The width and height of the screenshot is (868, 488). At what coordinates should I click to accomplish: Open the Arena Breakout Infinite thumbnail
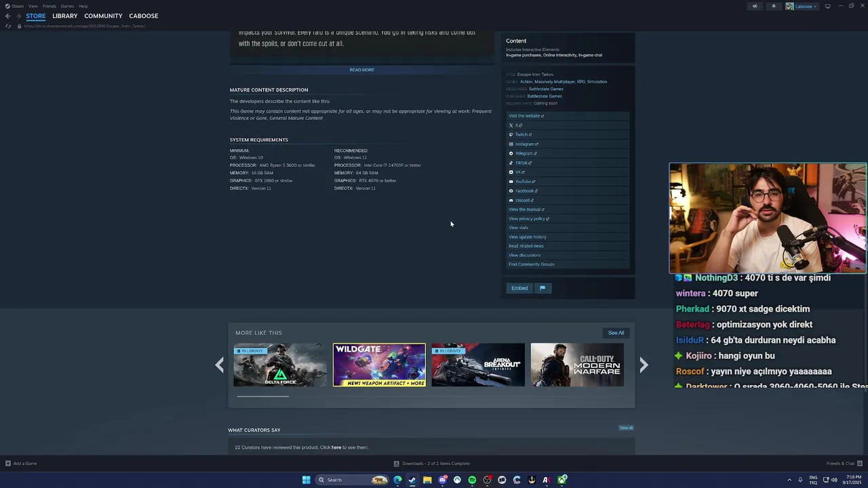pyautogui.click(x=478, y=365)
